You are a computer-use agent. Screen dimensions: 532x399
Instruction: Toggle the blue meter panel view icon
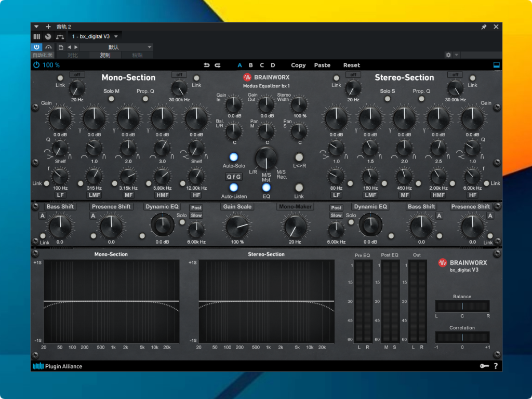pyautogui.click(x=496, y=65)
